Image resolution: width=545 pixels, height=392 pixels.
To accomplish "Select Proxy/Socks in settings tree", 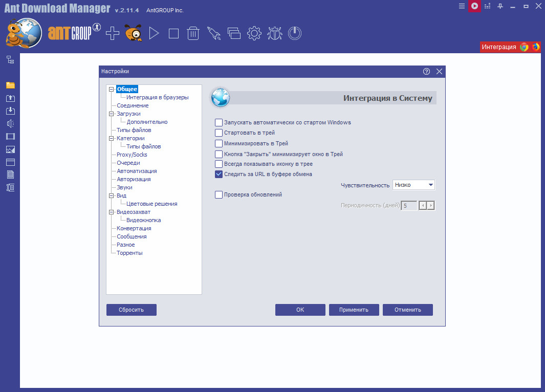I will click(132, 155).
